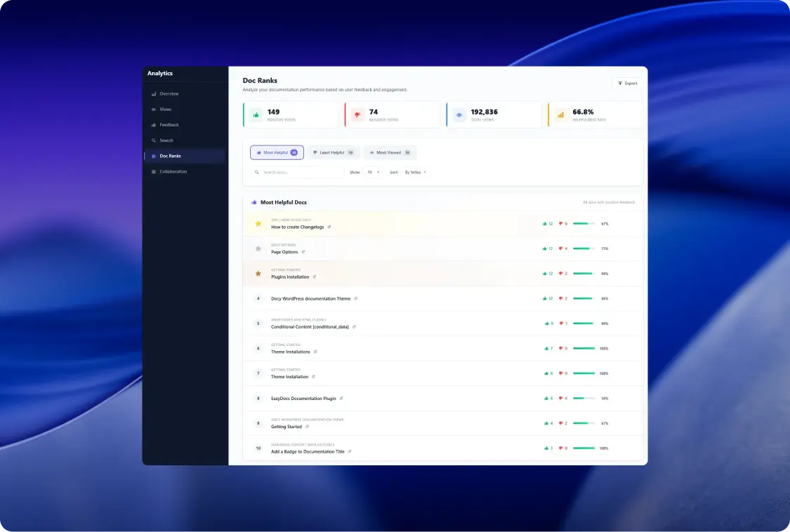Click the Export button
Screen dimensions: 790x532
(x=627, y=84)
